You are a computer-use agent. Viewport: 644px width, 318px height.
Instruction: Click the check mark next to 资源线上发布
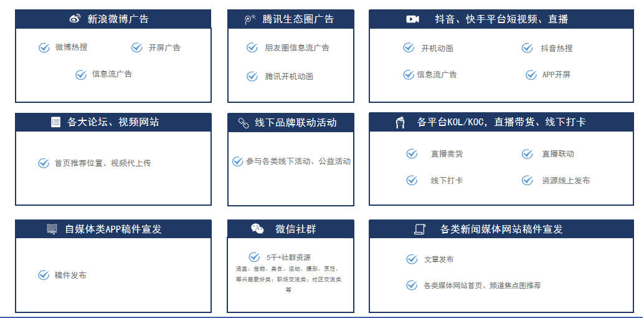tap(527, 180)
